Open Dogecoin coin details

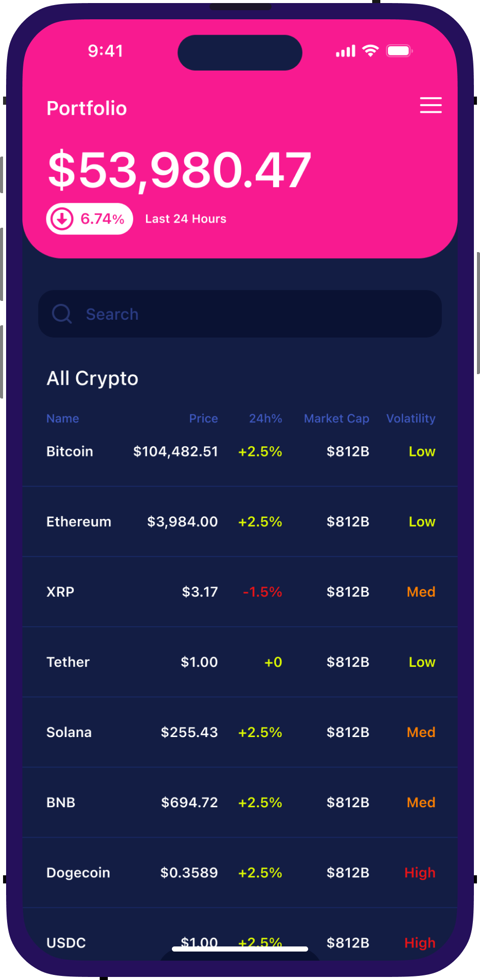78,872
